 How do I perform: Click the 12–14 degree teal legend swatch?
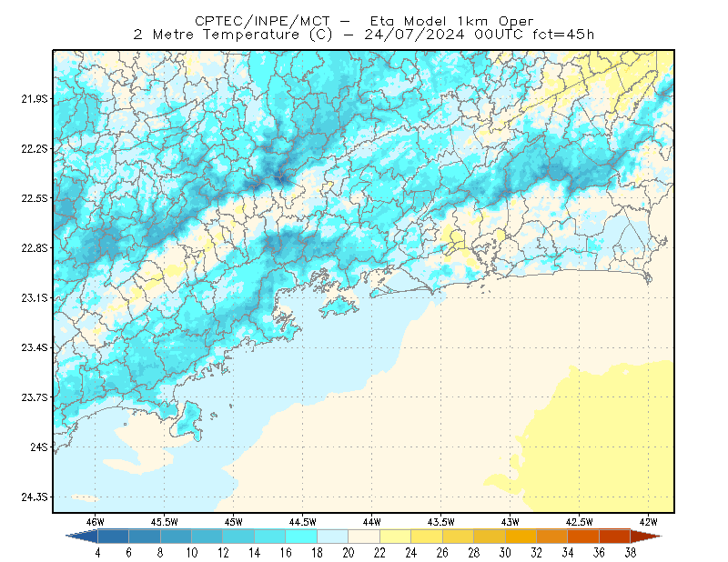[x=238, y=537]
